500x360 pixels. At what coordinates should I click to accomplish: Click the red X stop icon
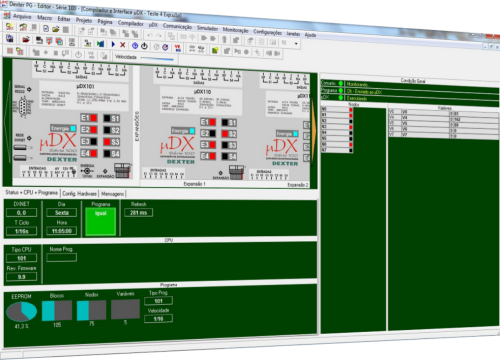click(123, 45)
